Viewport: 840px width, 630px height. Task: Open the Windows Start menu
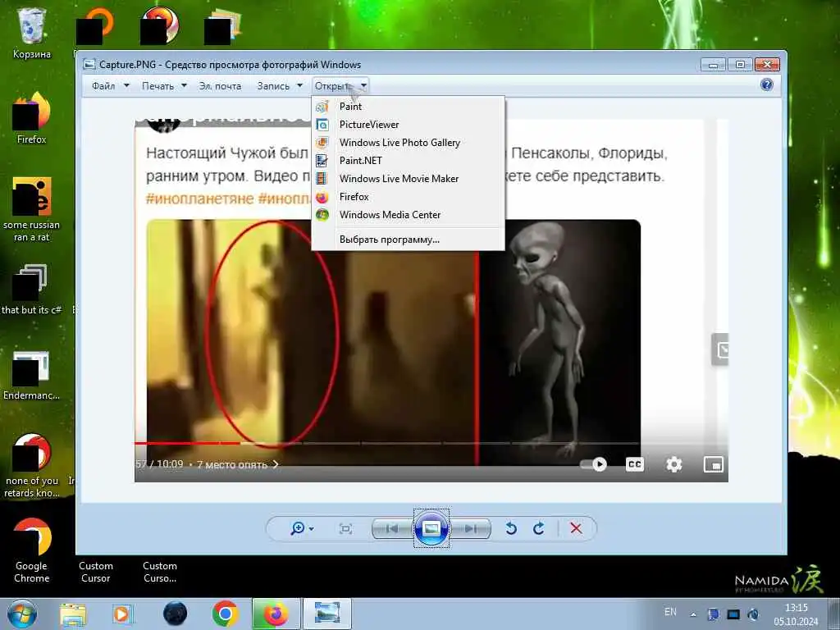(22, 614)
